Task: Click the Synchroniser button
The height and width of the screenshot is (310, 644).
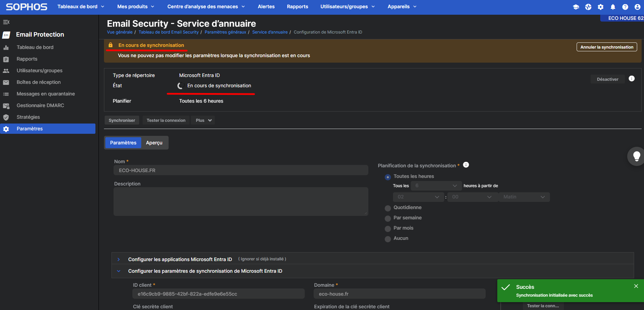Action: 122,120
